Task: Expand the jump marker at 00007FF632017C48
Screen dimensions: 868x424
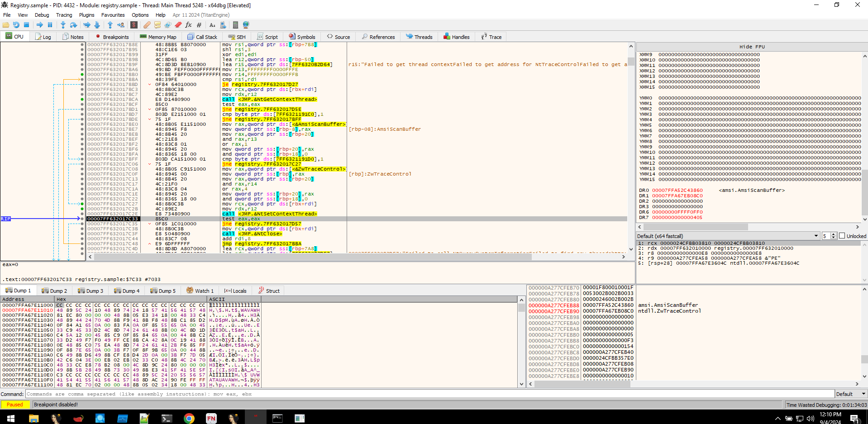Action: pyautogui.click(x=149, y=243)
